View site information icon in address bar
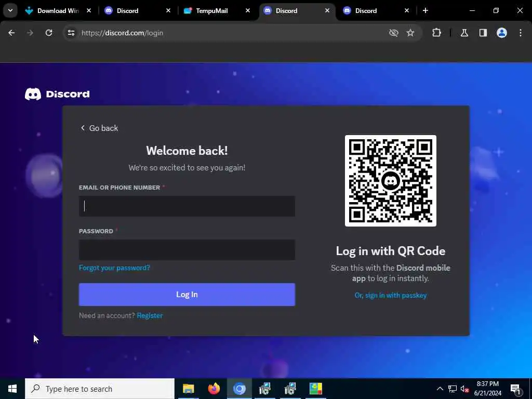532x399 pixels. click(71, 33)
